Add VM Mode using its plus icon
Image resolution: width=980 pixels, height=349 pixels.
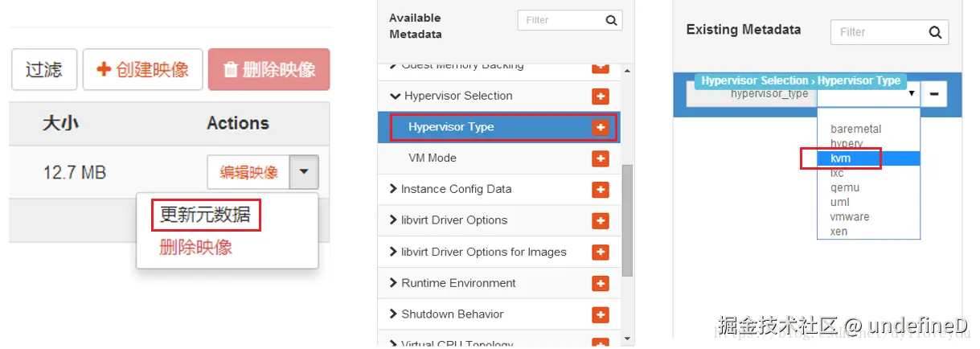[x=600, y=158]
